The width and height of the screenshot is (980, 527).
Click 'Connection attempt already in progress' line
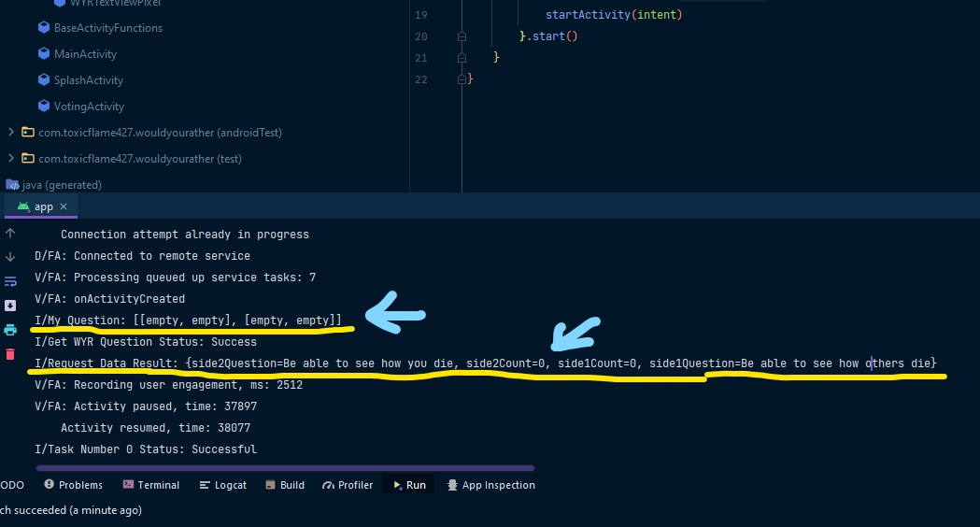click(x=185, y=235)
